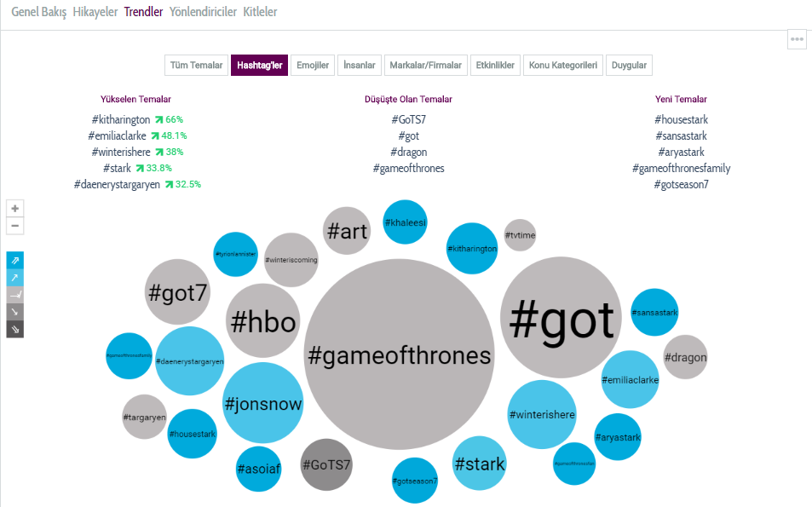Click the Konu Kategorileri filter button

(562, 66)
